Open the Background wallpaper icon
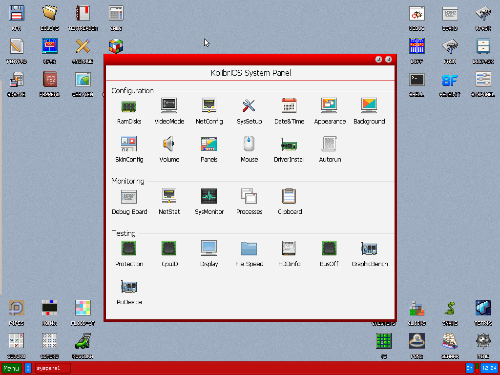 point(369,106)
